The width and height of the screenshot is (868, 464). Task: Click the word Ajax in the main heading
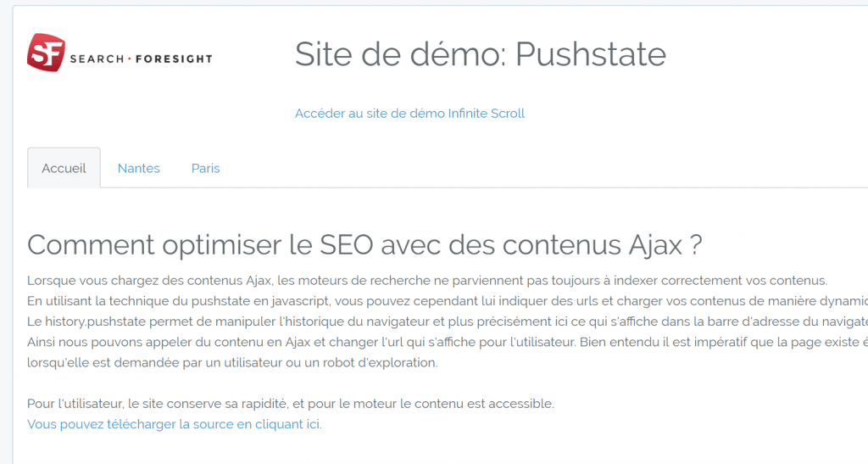(x=655, y=245)
